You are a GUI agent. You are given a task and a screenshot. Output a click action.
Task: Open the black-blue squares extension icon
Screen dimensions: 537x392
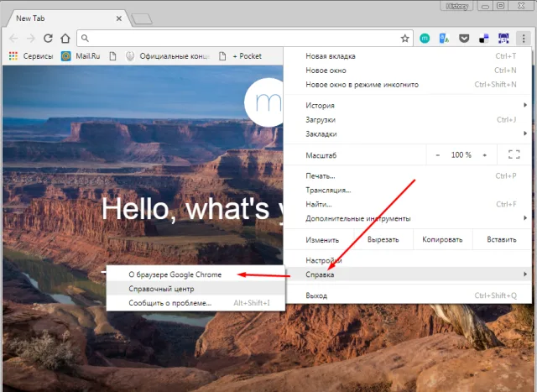pos(483,39)
